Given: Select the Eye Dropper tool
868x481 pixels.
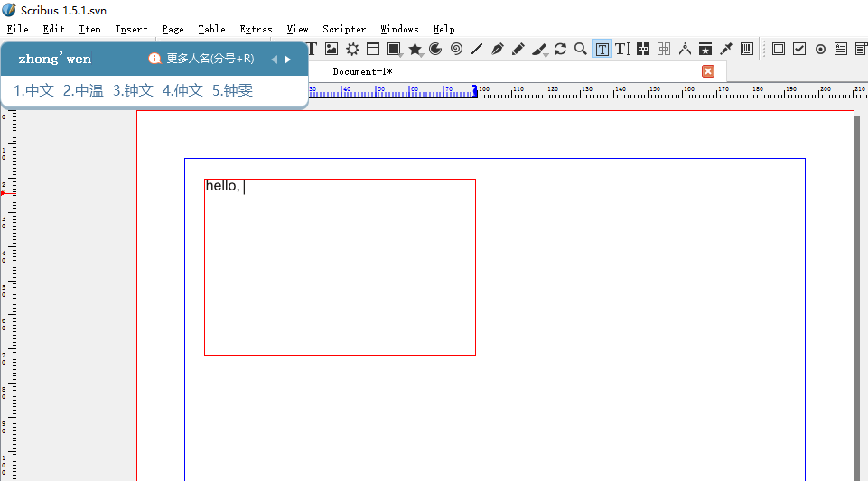Looking at the screenshot, I should pos(726,49).
